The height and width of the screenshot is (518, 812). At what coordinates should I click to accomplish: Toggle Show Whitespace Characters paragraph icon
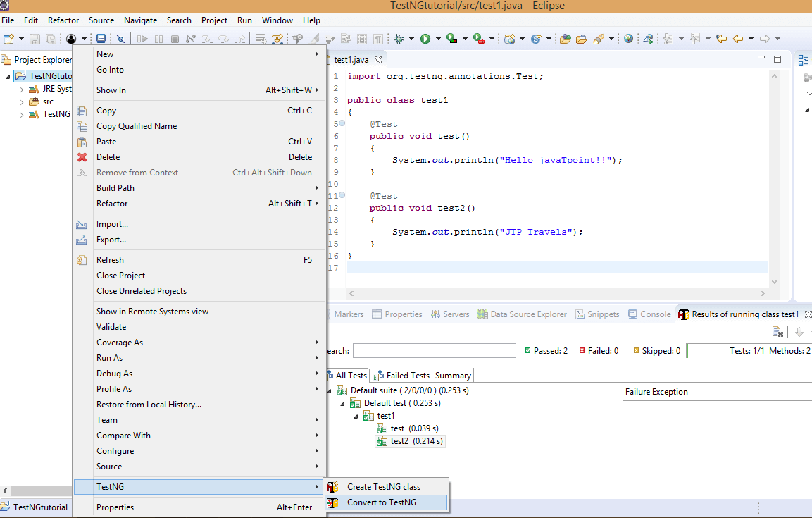pos(378,39)
